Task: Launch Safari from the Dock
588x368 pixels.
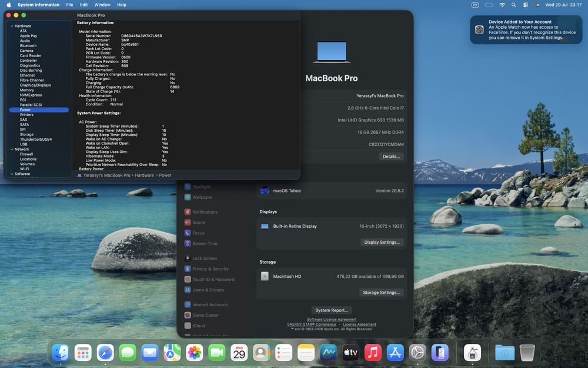Action: tap(105, 353)
